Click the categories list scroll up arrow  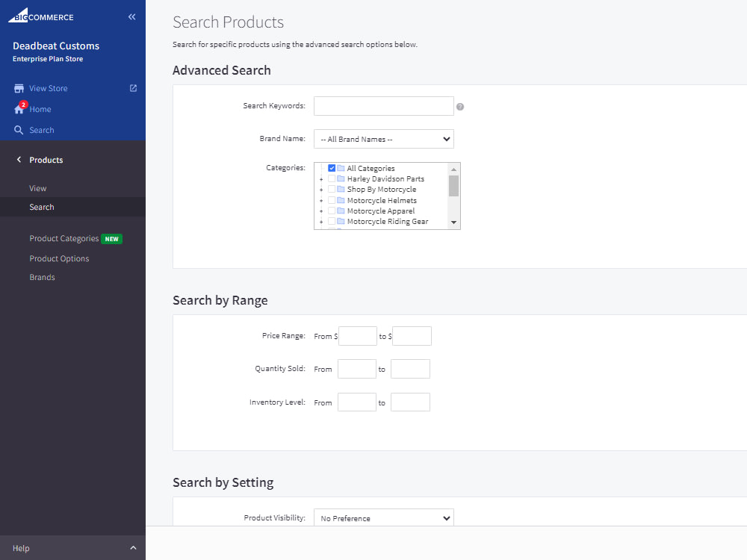point(453,169)
